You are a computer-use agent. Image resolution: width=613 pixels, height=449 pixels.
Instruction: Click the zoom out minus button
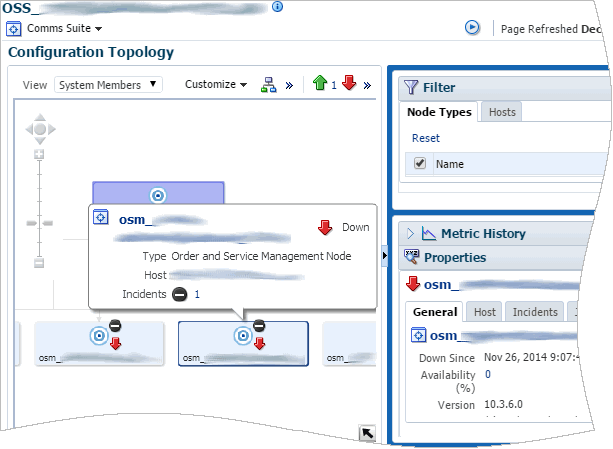(x=39, y=263)
